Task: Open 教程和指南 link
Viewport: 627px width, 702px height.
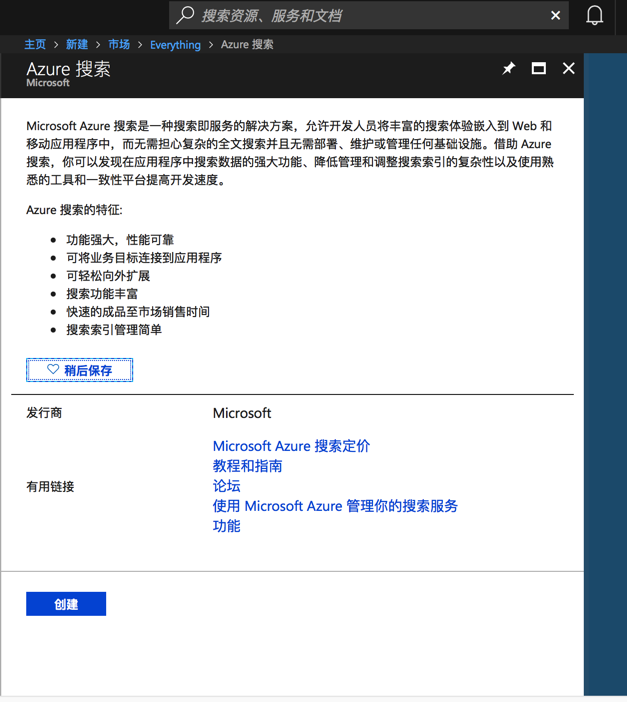Action: coord(247,466)
